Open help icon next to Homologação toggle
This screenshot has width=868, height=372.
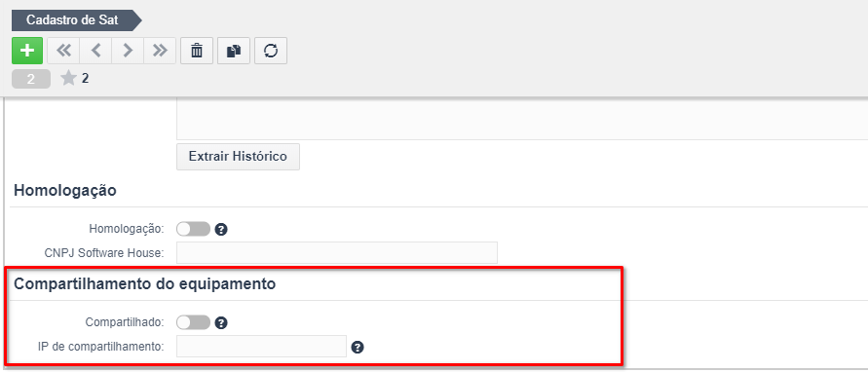click(221, 229)
